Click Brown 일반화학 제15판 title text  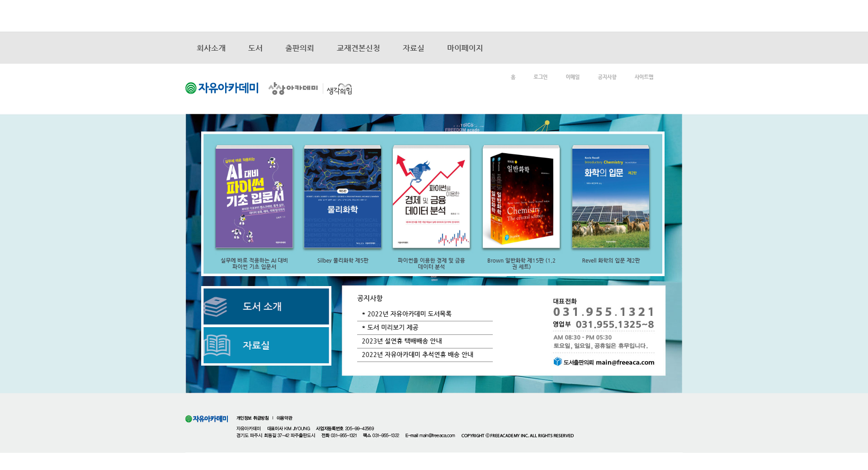click(521, 263)
